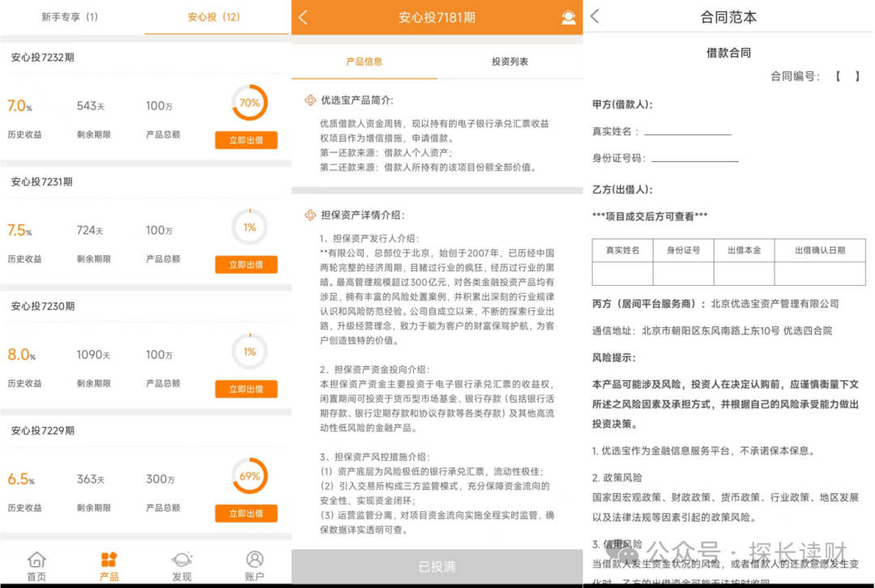Open 安心投7229期 product title
This screenshot has width=875, height=588.
click(42, 430)
